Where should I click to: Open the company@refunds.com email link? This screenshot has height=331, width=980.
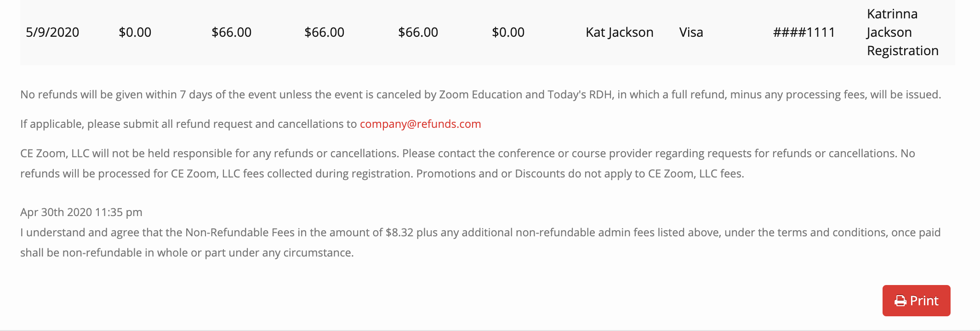coord(420,124)
